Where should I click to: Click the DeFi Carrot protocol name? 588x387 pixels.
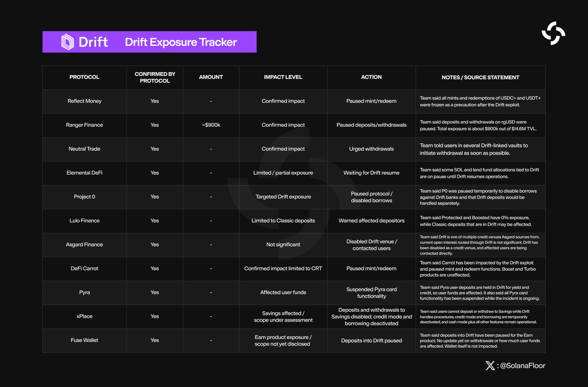(x=85, y=269)
